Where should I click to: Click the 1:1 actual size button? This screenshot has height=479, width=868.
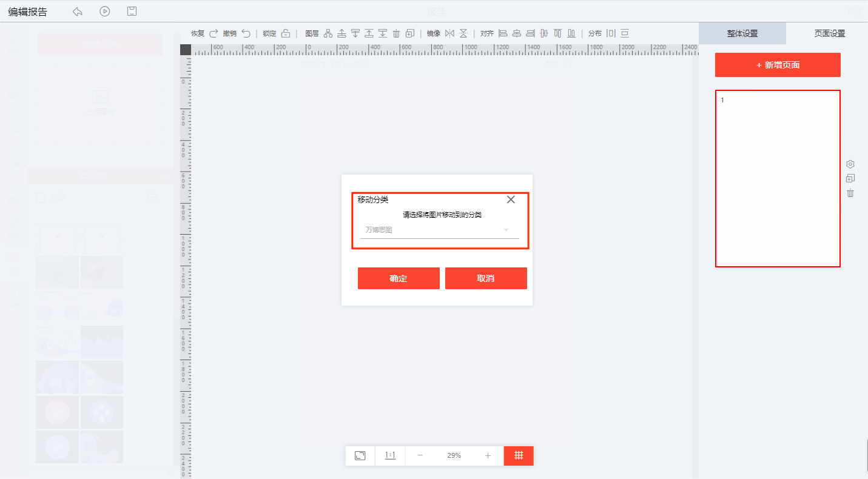pos(390,455)
